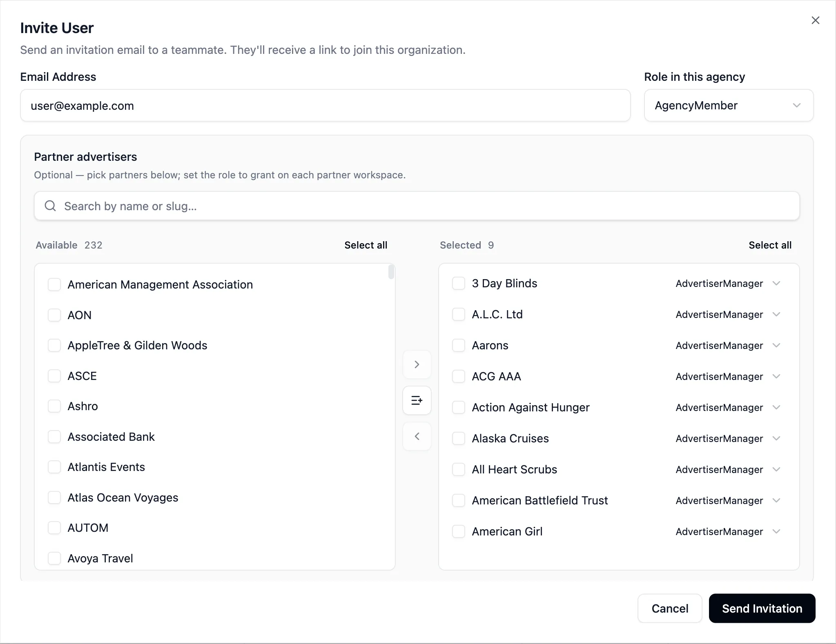Tick the AON checkbox
836x644 pixels.
[x=54, y=315]
